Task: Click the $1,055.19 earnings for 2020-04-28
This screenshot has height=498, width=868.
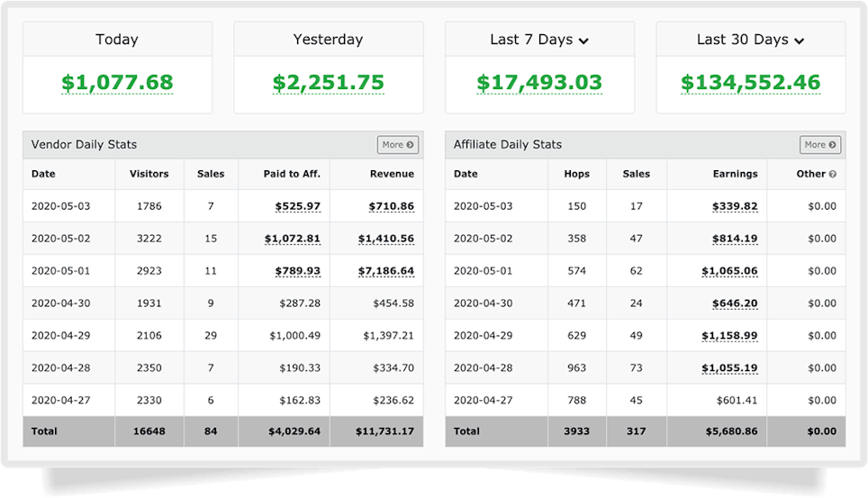Action: click(x=729, y=367)
